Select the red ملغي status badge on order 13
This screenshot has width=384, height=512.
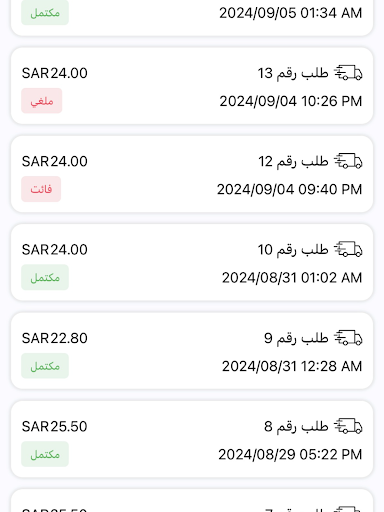[x=42, y=101]
